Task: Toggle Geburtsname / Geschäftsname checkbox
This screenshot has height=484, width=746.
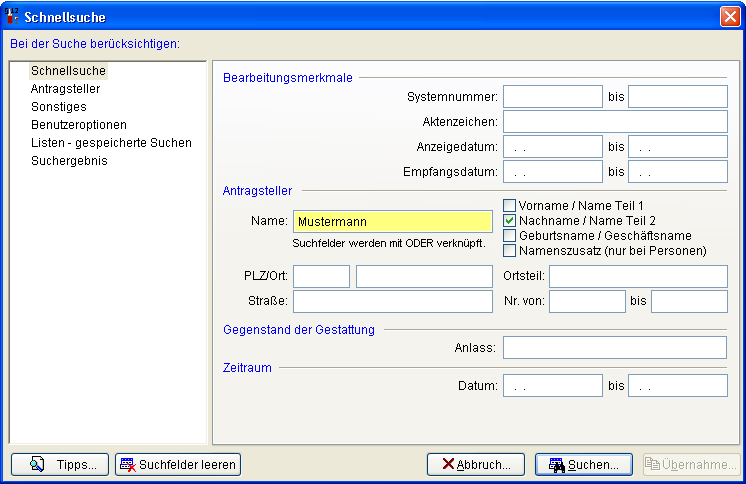Action: [x=509, y=236]
